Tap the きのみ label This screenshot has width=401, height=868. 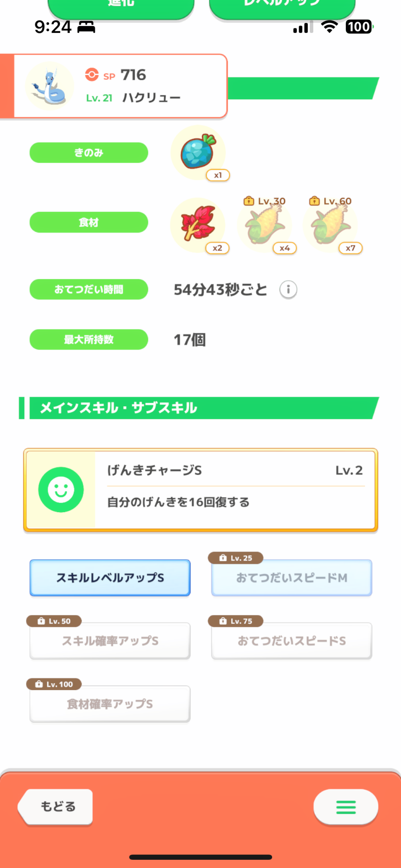pos(89,153)
